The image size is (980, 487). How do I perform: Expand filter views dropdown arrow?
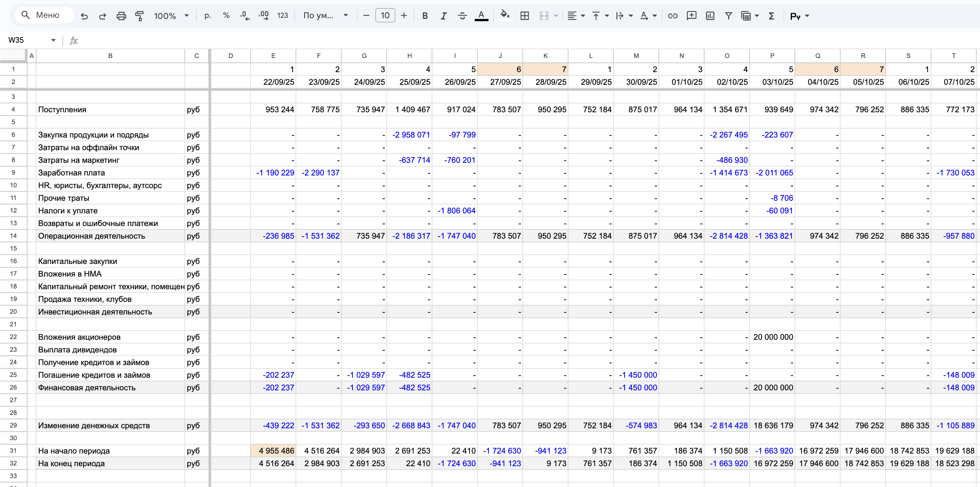(x=757, y=16)
